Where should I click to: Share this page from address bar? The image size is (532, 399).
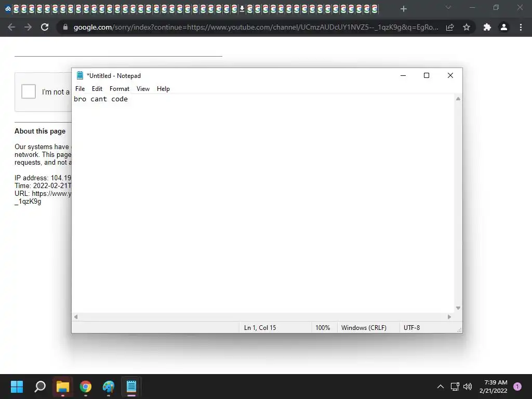click(x=450, y=27)
